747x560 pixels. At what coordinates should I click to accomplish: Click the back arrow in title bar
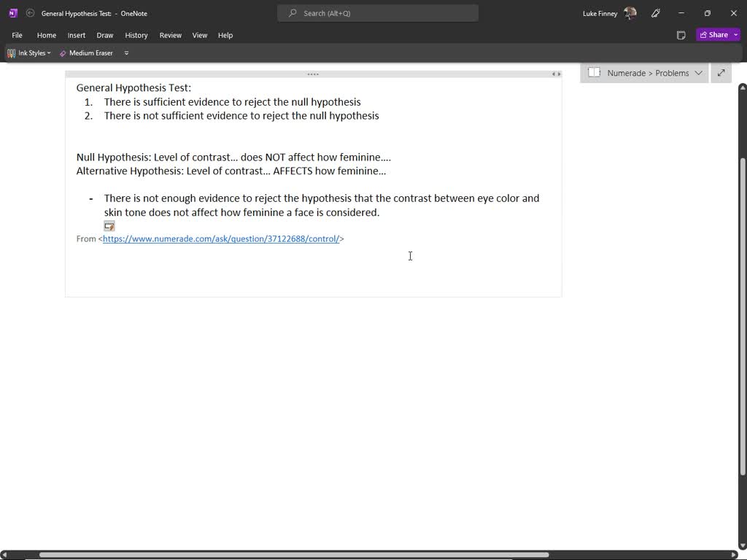(x=30, y=13)
